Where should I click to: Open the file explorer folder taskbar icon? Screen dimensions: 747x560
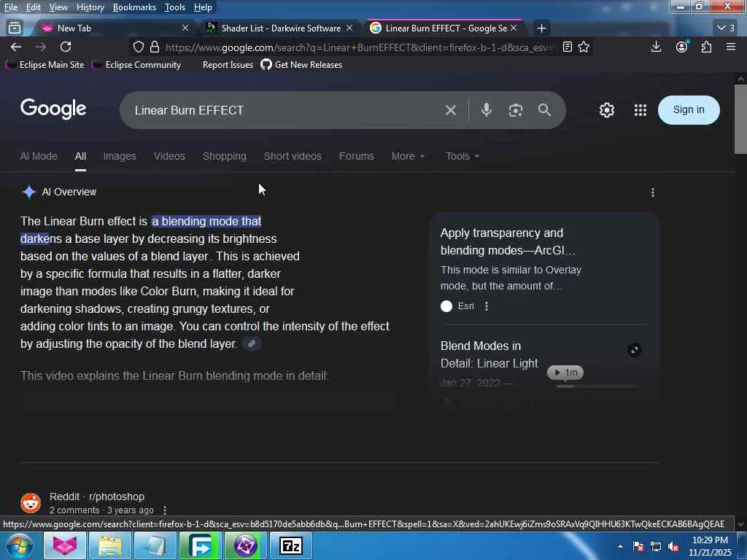110,545
